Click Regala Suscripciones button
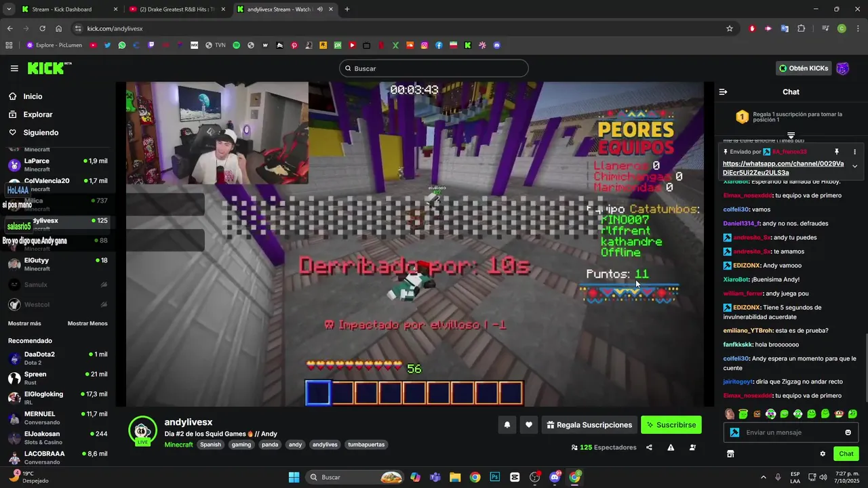 (589, 425)
